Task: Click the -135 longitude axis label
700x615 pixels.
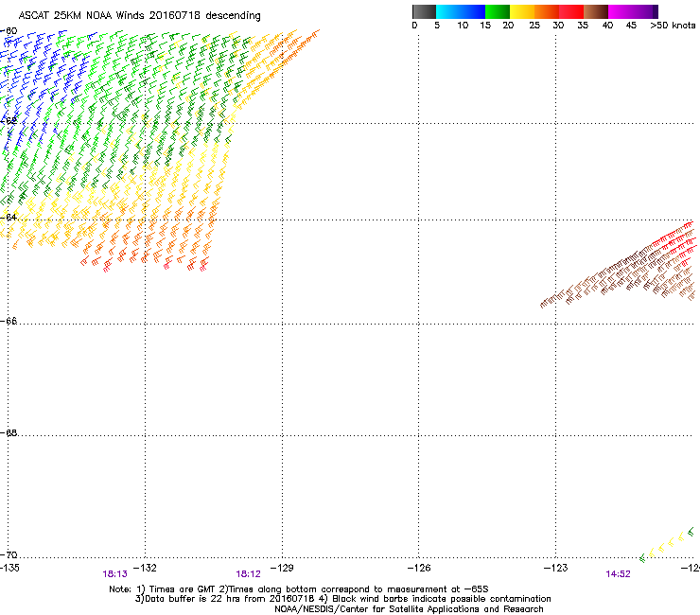Action: click(9, 568)
